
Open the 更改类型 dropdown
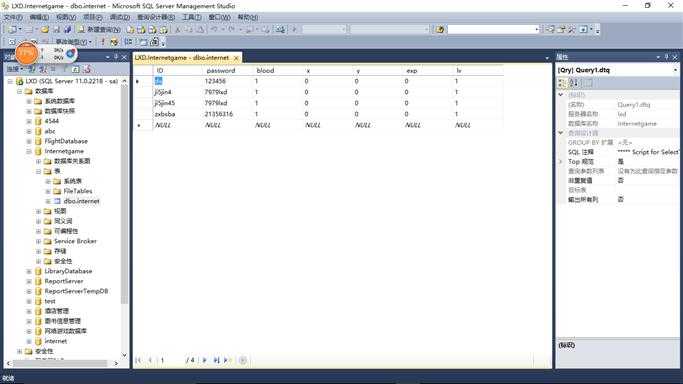tap(74, 42)
